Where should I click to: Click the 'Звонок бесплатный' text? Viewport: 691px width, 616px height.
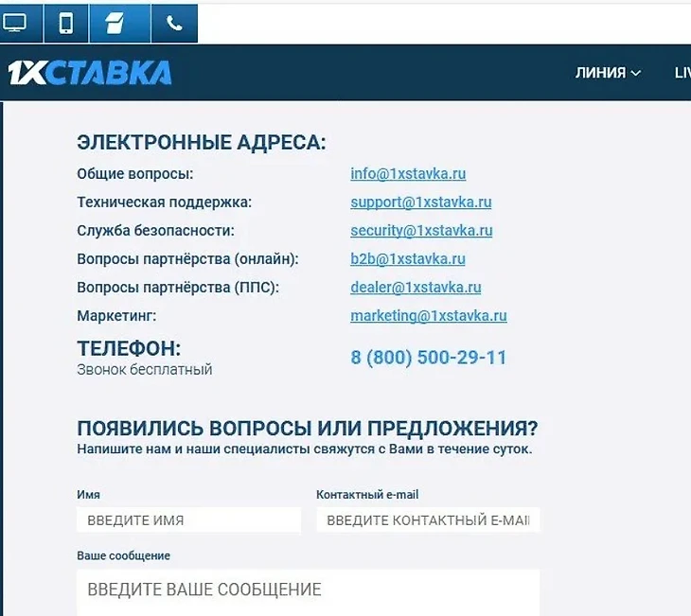click(x=145, y=370)
